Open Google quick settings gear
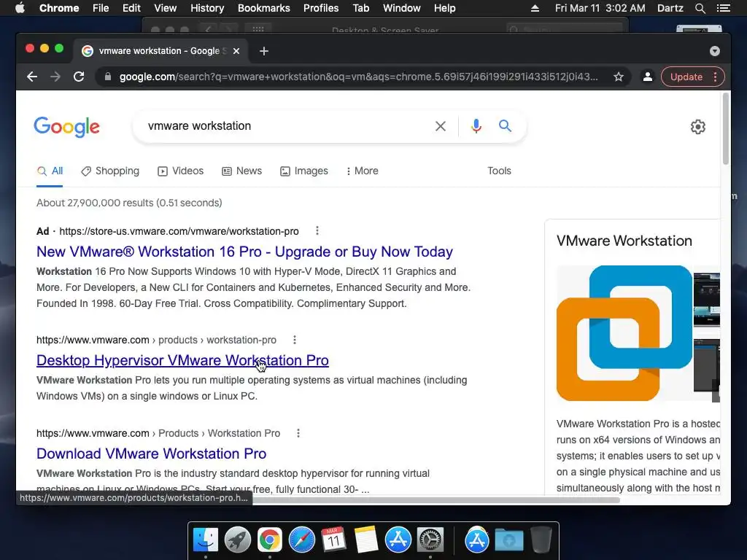This screenshot has height=560, width=747. tap(698, 127)
